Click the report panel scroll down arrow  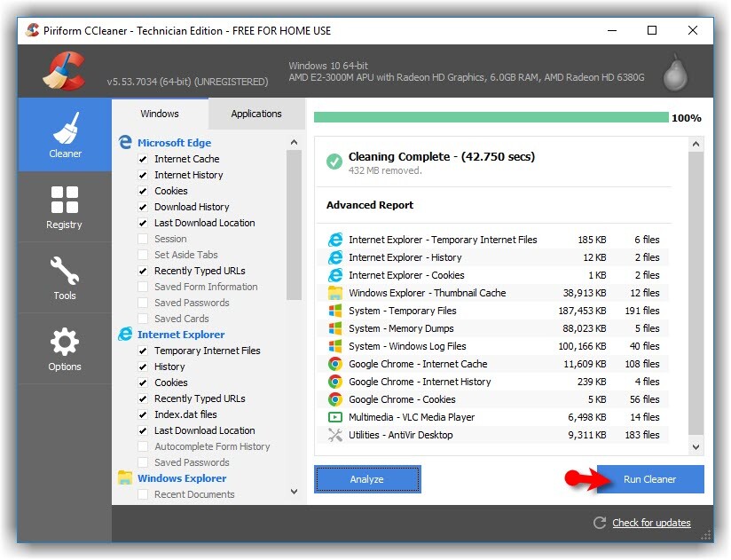click(x=696, y=446)
